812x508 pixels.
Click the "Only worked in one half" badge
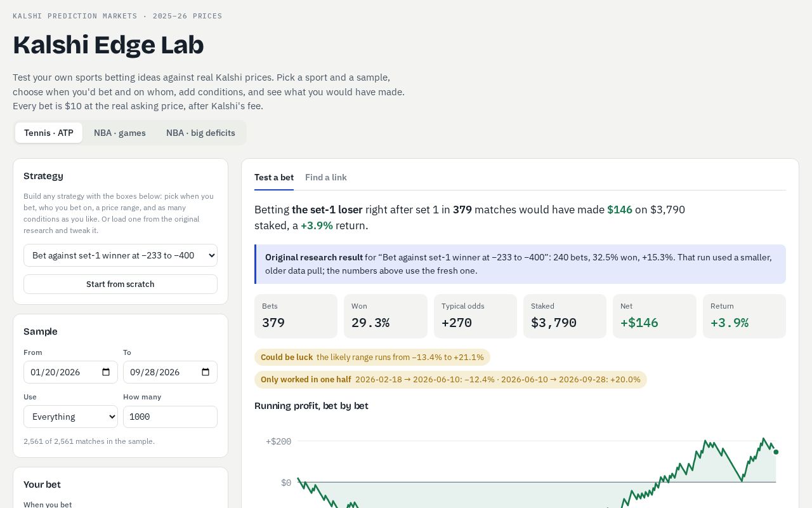(x=450, y=380)
